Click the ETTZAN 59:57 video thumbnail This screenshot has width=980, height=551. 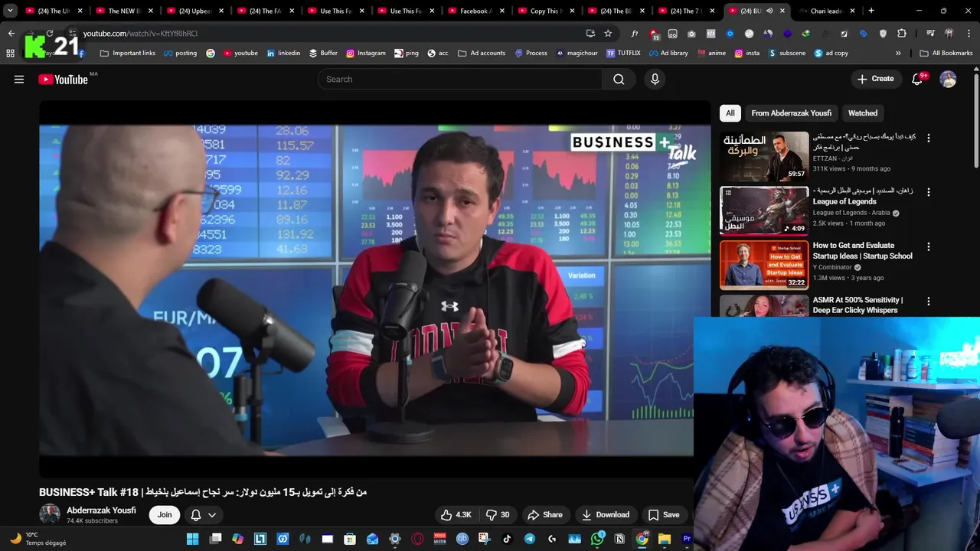[764, 156]
